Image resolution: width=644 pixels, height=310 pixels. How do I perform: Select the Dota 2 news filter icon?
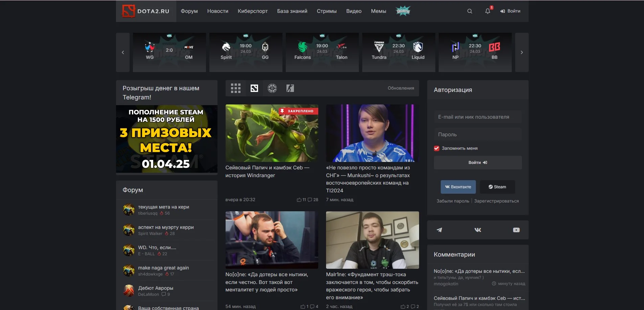click(254, 88)
